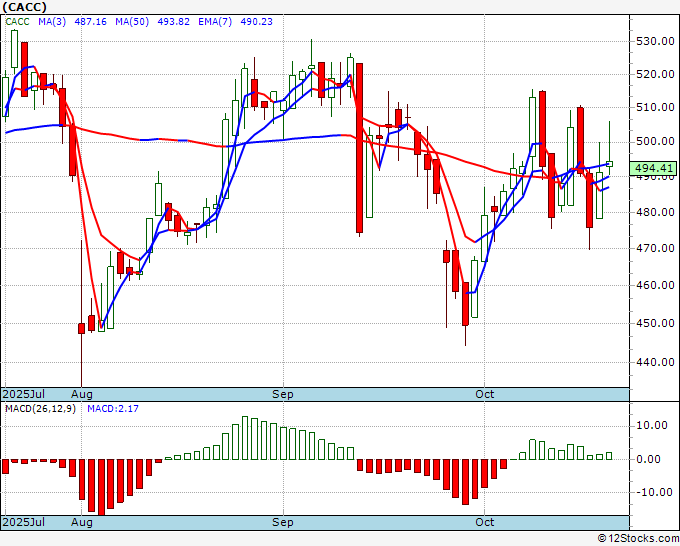This screenshot has height=546, width=680.
Task: Click the MA(3) value 487.16
Action: 90,22
